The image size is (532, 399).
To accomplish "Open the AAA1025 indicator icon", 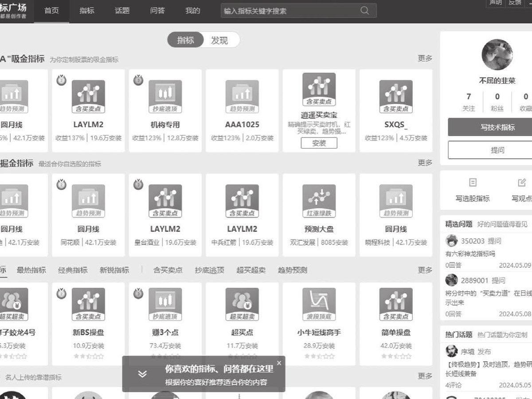I will (242, 97).
